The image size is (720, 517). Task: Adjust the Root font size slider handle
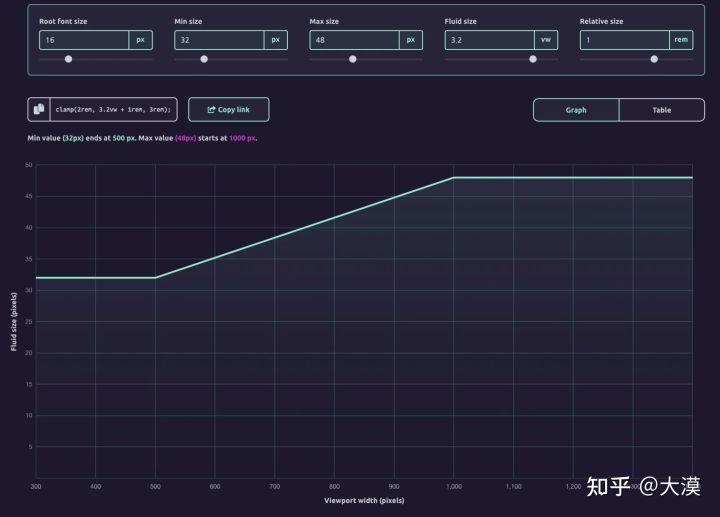coord(68,59)
